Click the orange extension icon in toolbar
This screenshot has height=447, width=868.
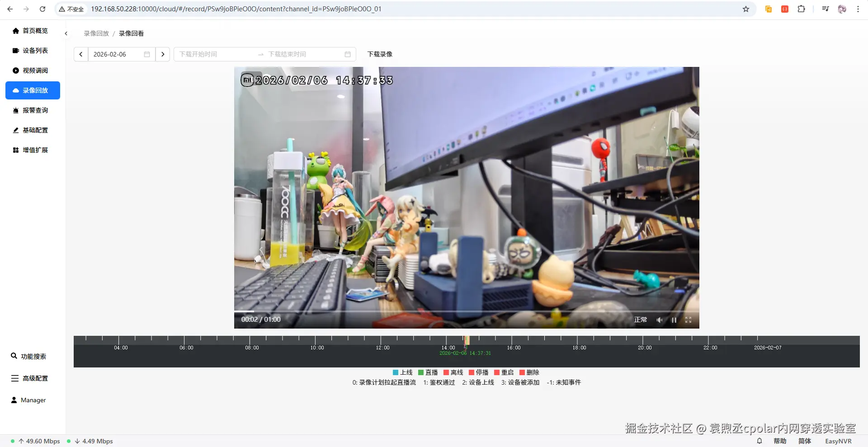pos(769,9)
